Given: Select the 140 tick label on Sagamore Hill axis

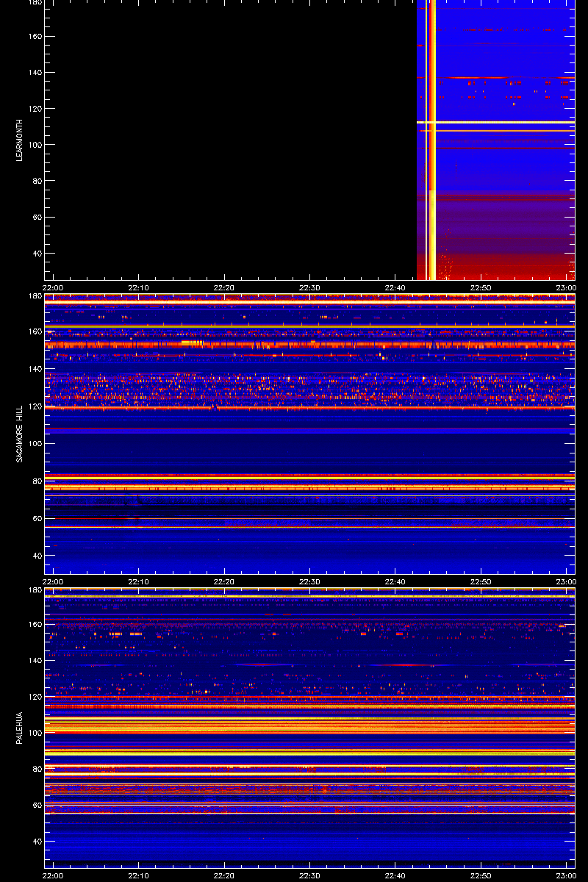Looking at the screenshot, I should pyautogui.click(x=35, y=368).
